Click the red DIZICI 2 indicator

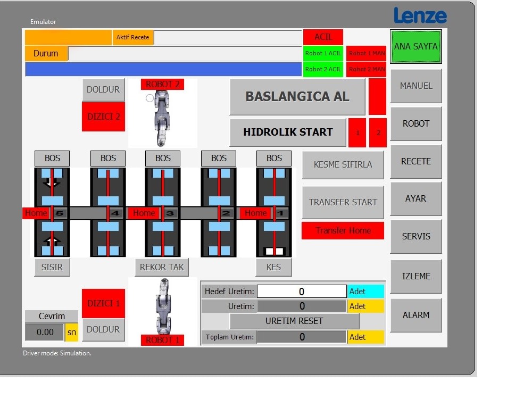coord(103,115)
